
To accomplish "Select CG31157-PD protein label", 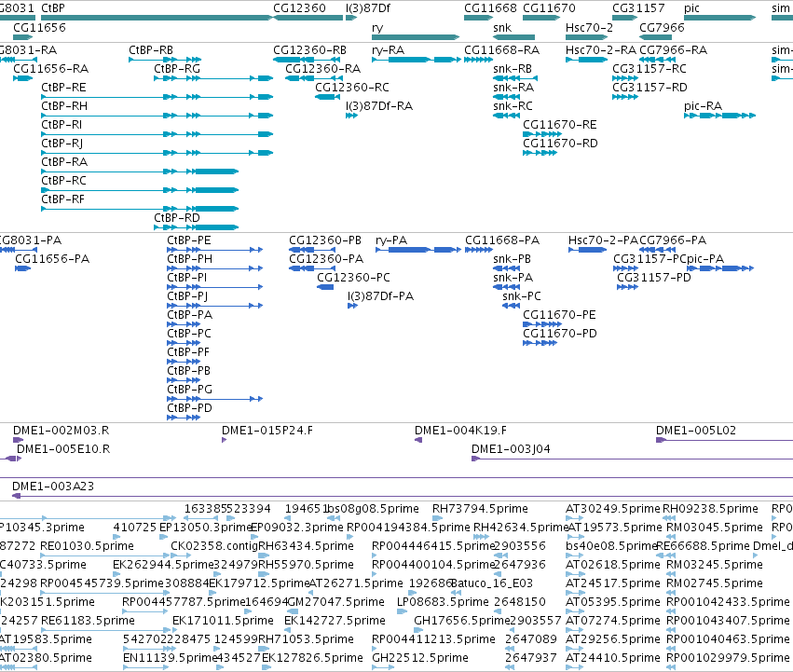I will pyautogui.click(x=654, y=278).
